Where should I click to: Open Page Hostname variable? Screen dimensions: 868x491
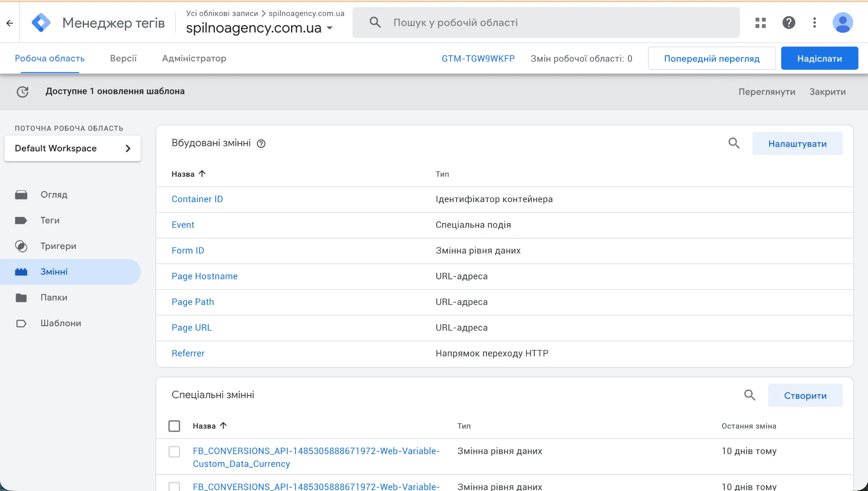point(204,276)
